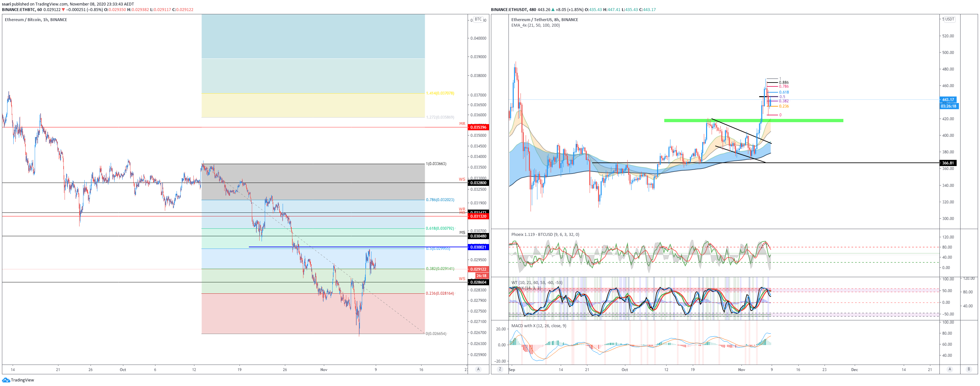Click the Fib label 0.5(0.029955)
Screen dimensions: 980x386
(438, 249)
